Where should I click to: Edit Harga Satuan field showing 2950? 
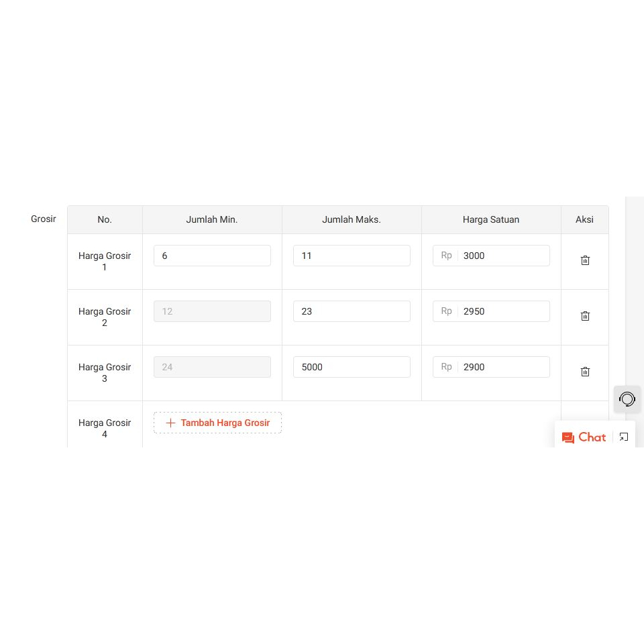pos(491,311)
